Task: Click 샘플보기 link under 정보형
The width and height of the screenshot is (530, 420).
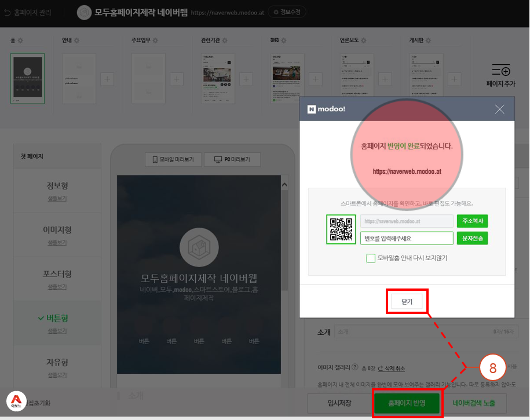Action: pyautogui.click(x=57, y=199)
